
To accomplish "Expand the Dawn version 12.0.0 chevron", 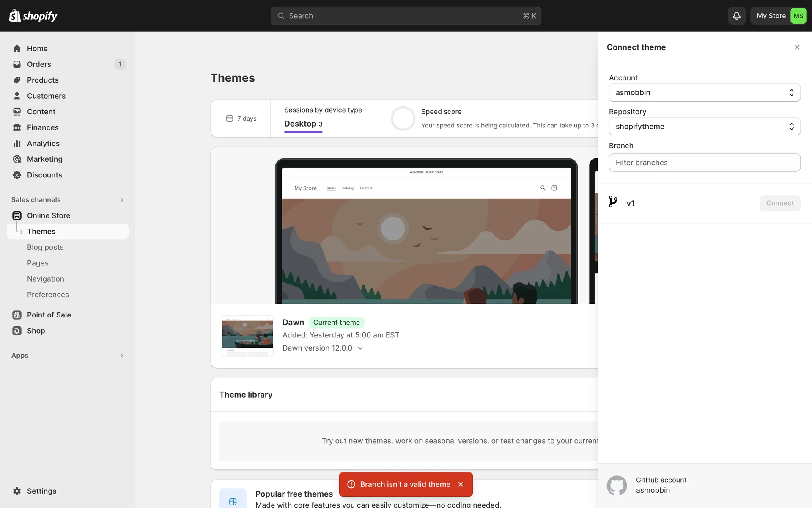I will [x=360, y=348].
